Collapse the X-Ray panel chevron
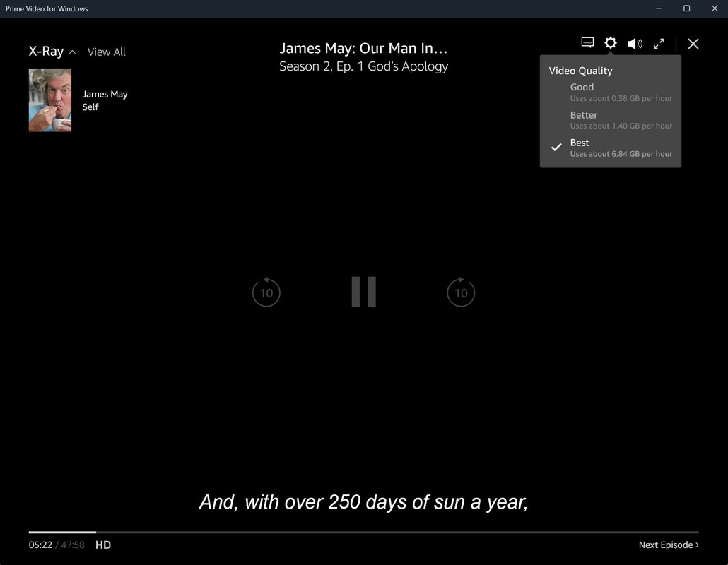728x565 pixels. 72,52
